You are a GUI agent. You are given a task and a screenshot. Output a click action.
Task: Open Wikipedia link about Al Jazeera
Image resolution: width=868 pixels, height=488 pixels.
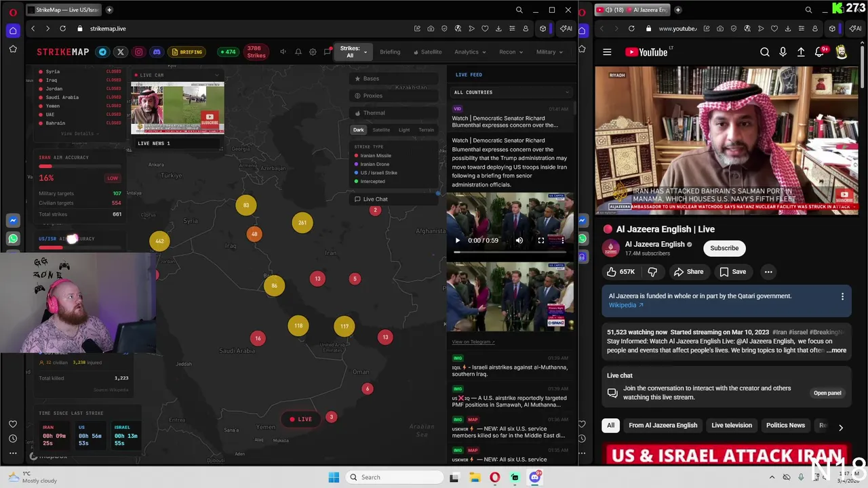625,305
